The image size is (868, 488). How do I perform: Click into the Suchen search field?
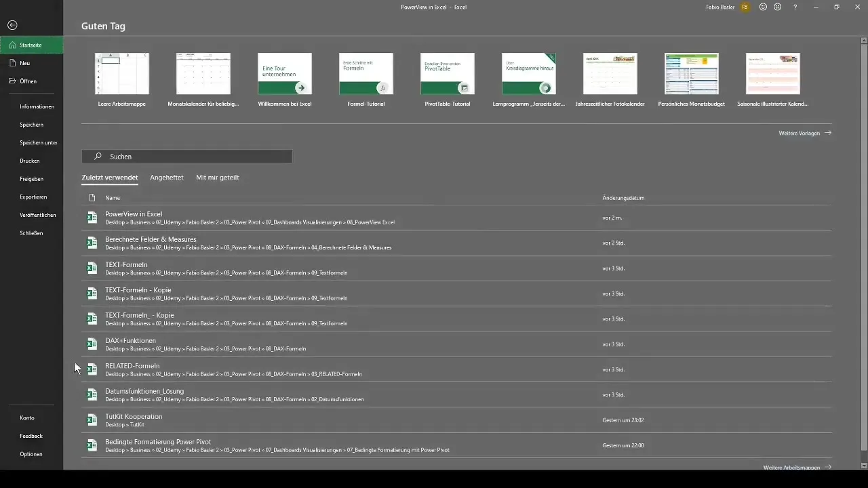point(187,157)
